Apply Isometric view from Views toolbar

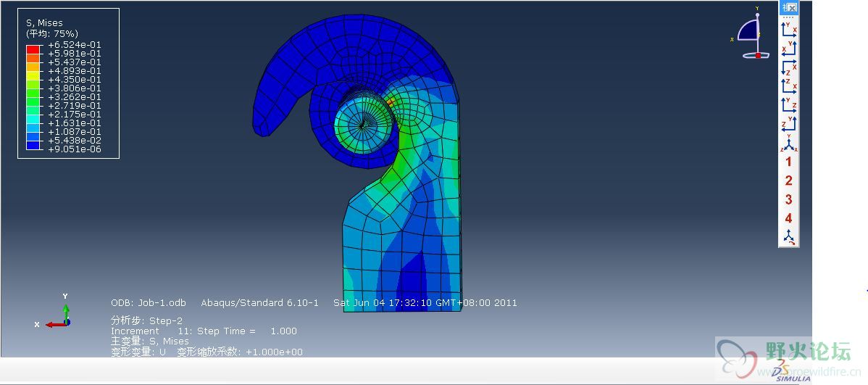tap(789, 143)
